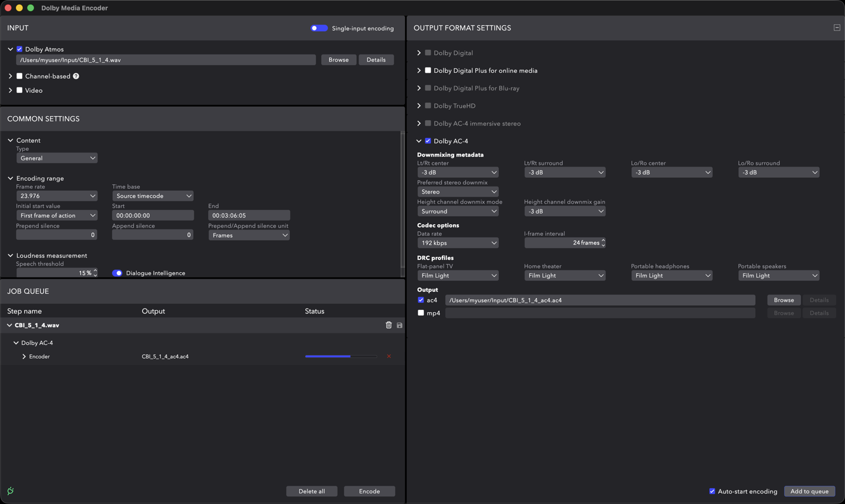
Task: Click Browse for the ac4 output path
Action: 783,300
